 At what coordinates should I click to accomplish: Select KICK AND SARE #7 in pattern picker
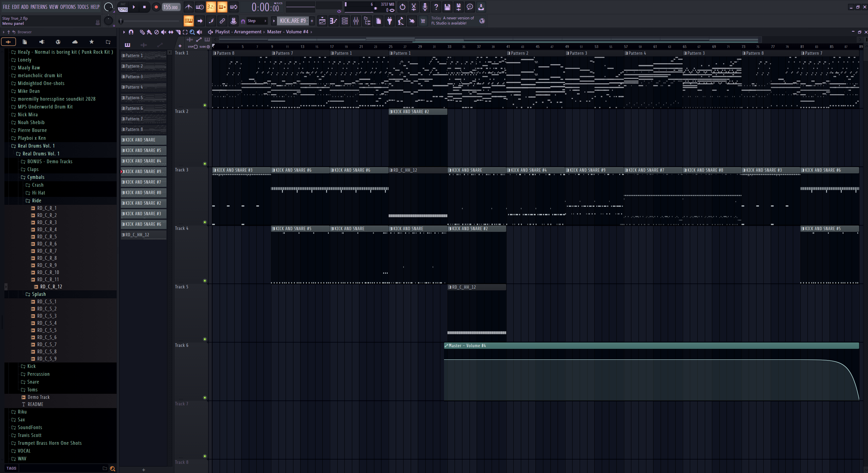pyautogui.click(x=143, y=182)
